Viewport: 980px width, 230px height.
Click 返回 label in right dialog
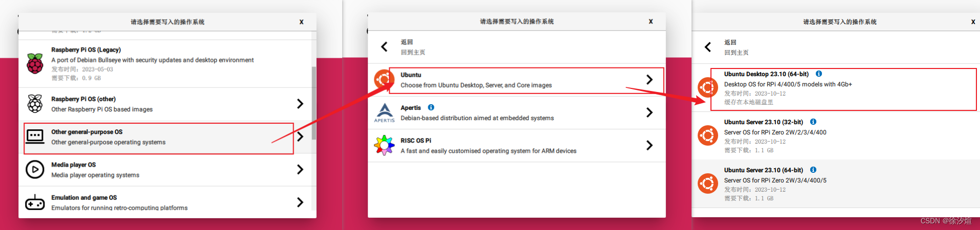[x=730, y=42]
